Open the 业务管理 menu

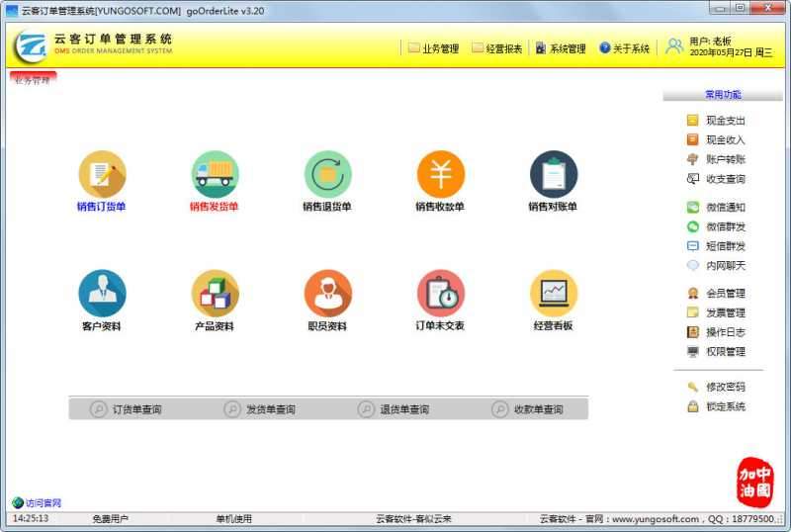tap(434, 48)
